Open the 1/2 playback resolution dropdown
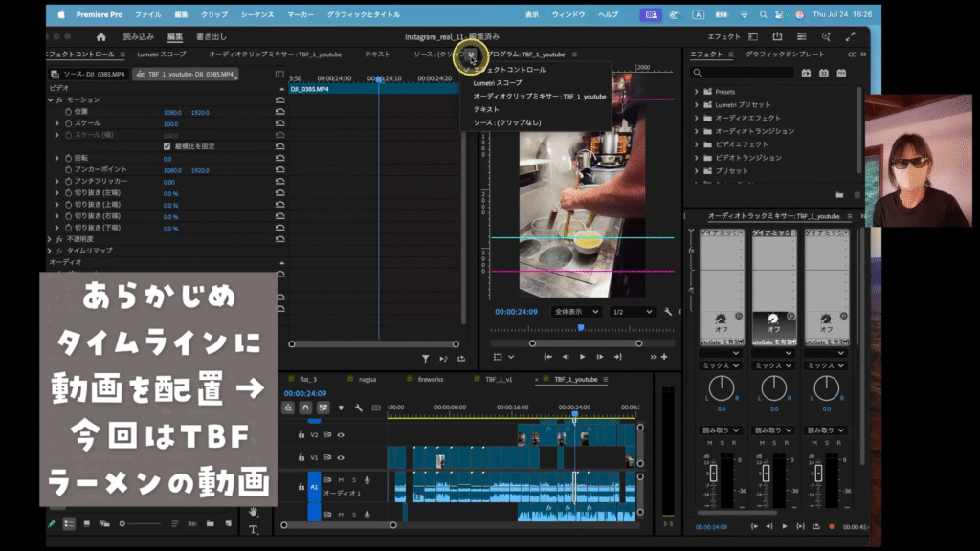 click(x=632, y=312)
